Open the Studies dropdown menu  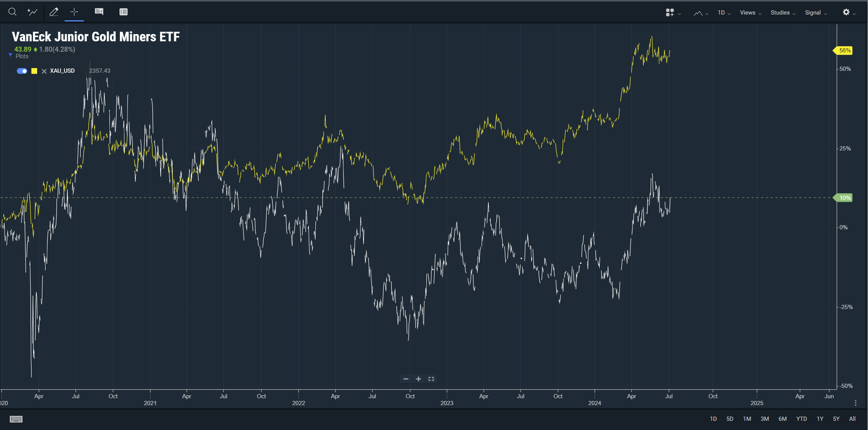click(783, 13)
